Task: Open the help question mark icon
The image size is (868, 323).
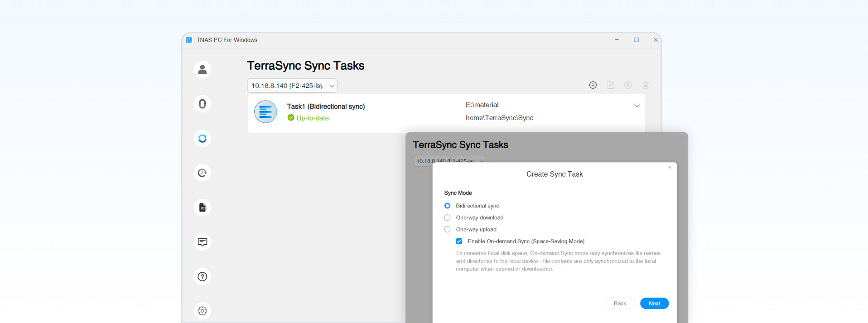Action: 202,276
